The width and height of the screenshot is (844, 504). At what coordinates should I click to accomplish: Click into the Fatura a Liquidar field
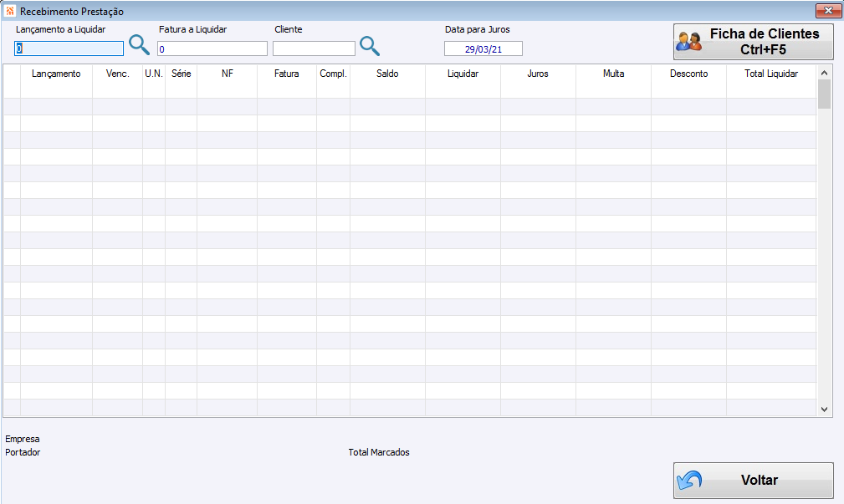(x=212, y=49)
